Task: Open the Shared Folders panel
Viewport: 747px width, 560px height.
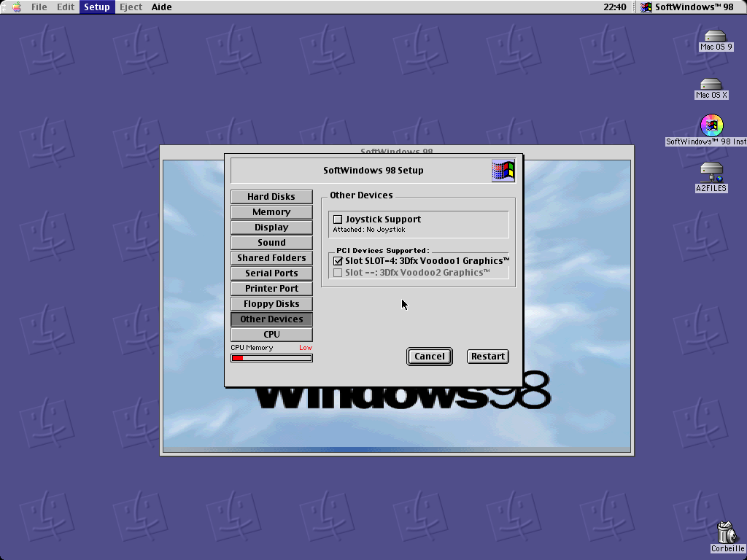Action: click(x=271, y=257)
